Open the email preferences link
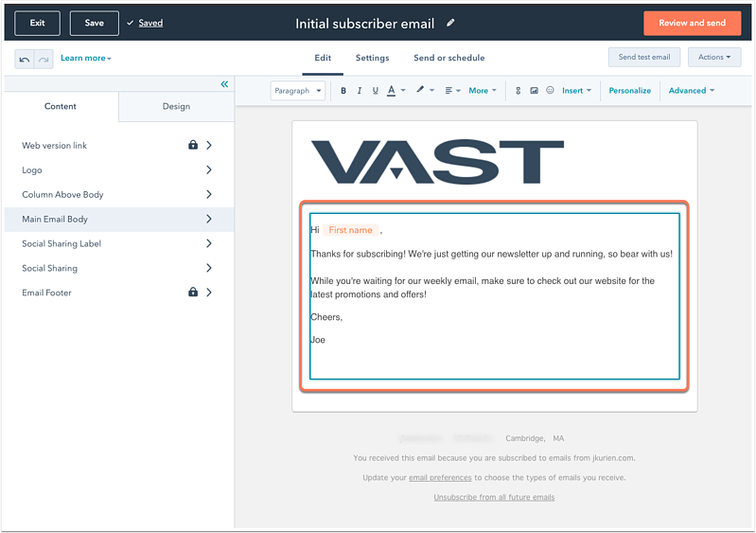Image resolution: width=756 pixels, height=533 pixels. click(440, 477)
